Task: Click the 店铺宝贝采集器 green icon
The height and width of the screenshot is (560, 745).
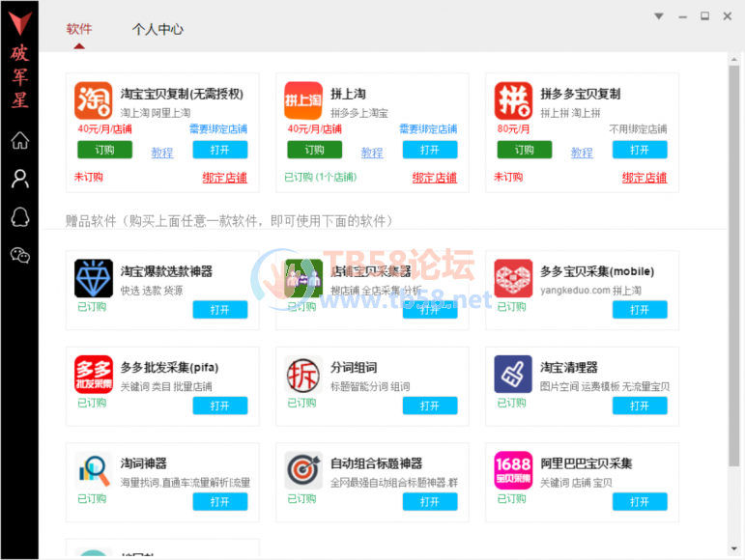Action: point(303,278)
